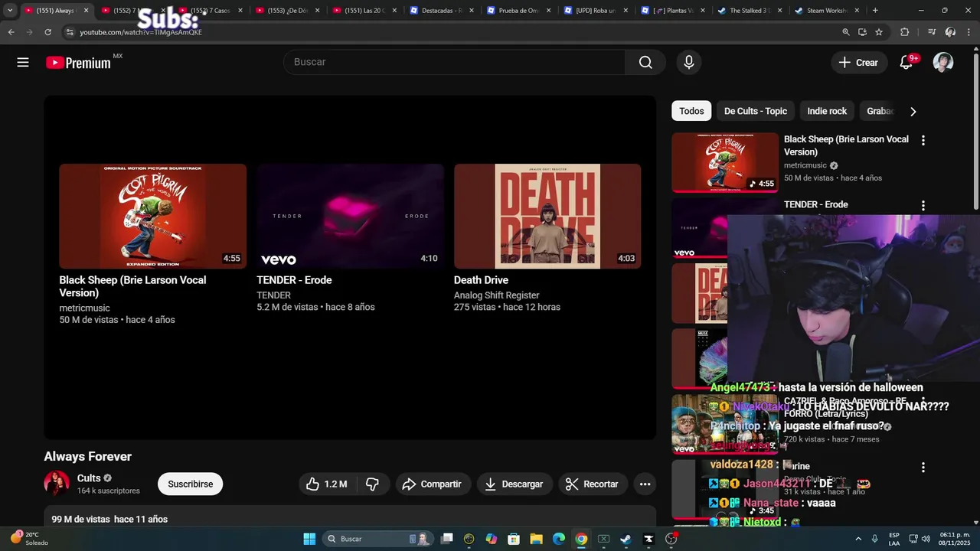Open the zoom indicator in address bar

pyautogui.click(x=846, y=32)
